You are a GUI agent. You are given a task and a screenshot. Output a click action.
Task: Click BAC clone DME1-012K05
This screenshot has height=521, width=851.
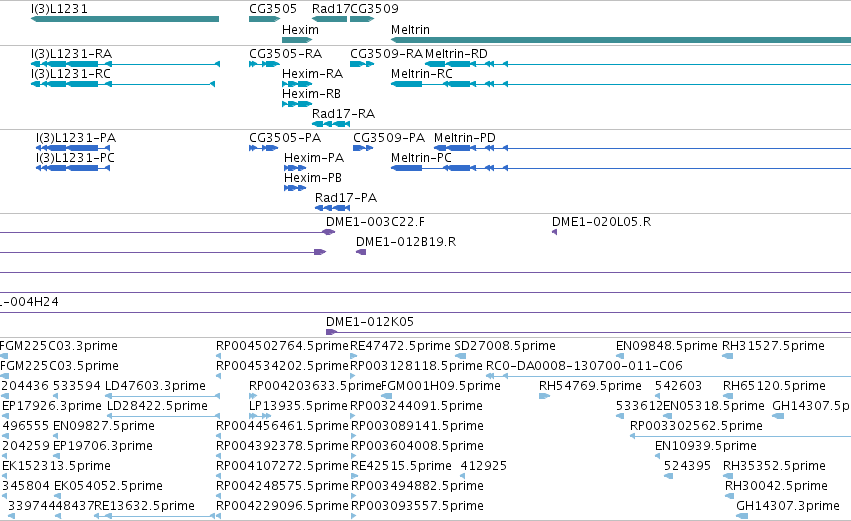click(x=370, y=322)
